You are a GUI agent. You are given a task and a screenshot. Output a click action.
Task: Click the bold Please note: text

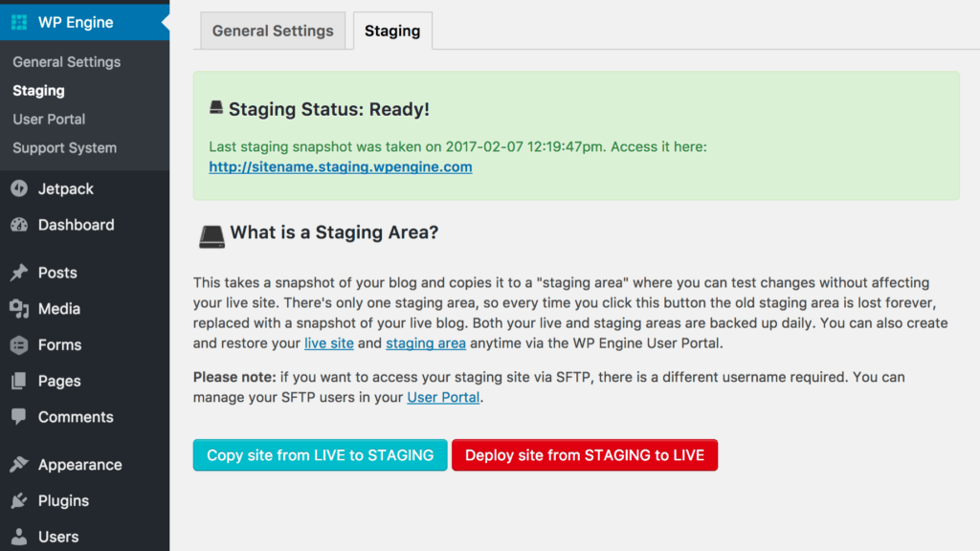[234, 377]
